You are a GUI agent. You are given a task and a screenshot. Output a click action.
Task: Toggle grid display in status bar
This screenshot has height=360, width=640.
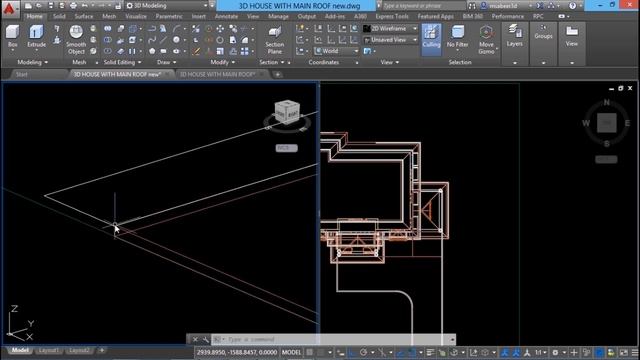point(310,352)
